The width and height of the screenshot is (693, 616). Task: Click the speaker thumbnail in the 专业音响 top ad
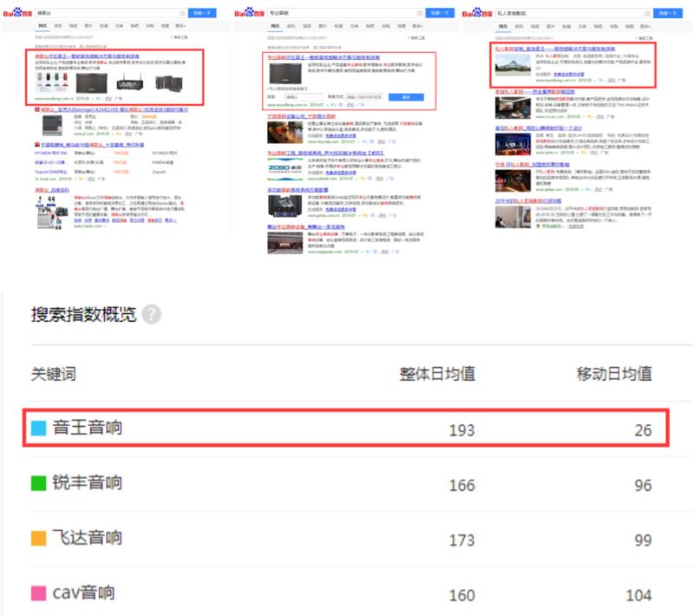[x=286, y=74]
